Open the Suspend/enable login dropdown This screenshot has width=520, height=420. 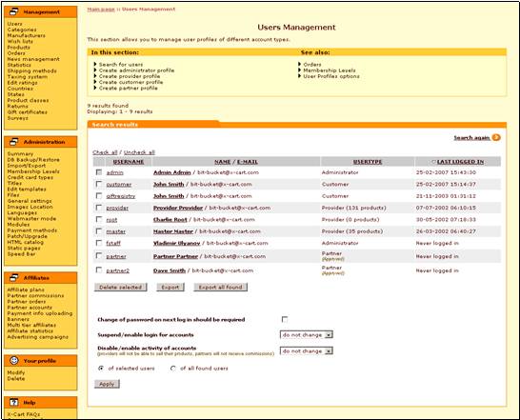tap(307, 334)
